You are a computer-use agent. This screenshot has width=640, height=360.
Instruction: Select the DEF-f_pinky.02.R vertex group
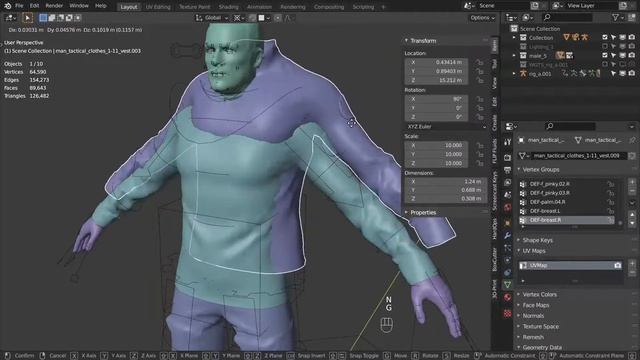567,184
